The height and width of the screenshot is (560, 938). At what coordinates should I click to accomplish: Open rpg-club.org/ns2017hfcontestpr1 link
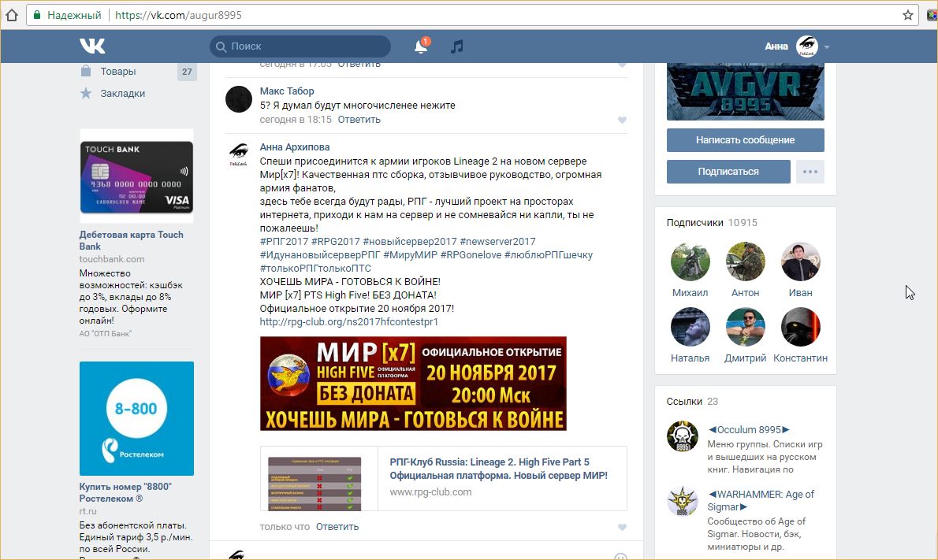coord(348,321)
